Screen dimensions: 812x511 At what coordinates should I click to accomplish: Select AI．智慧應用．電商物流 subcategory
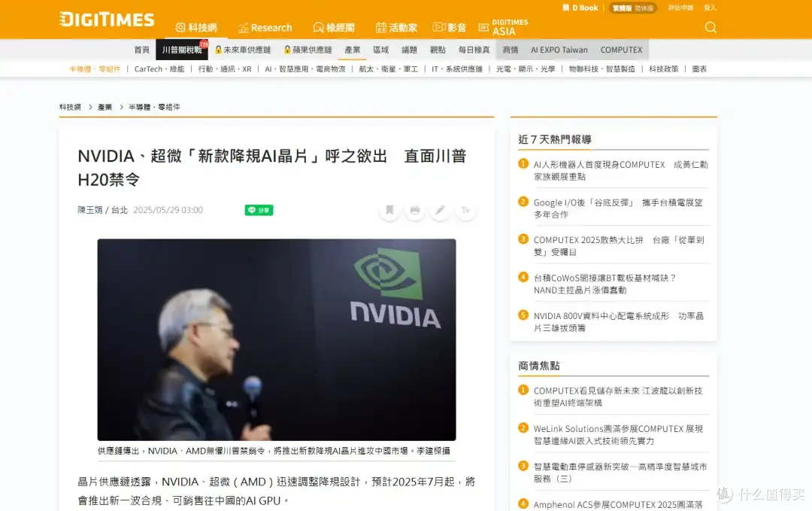(305, 69)
